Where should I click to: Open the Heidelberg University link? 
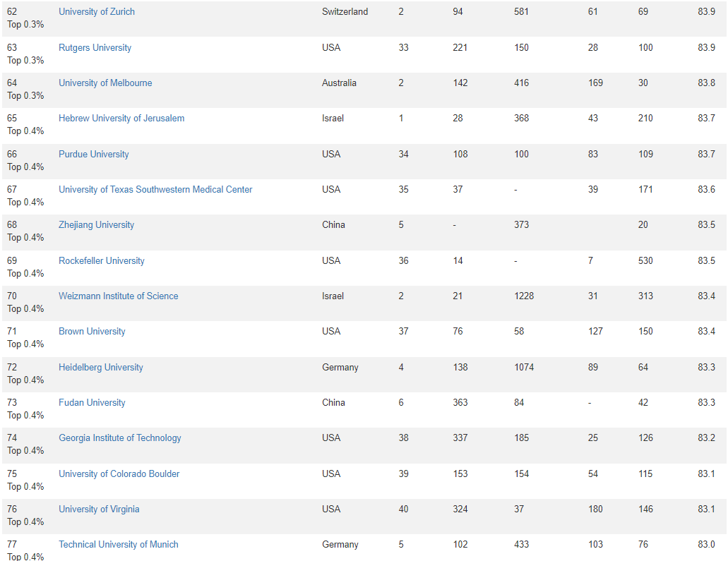pos(101,368)
